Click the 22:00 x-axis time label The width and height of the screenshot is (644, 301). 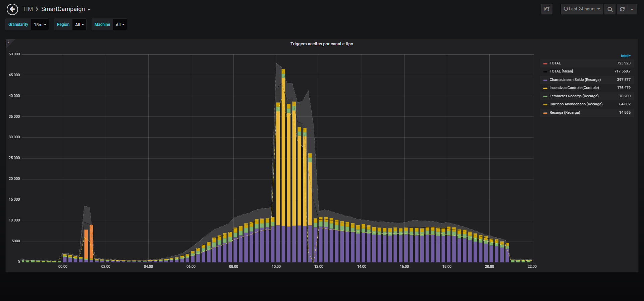(x=532, y=266)
